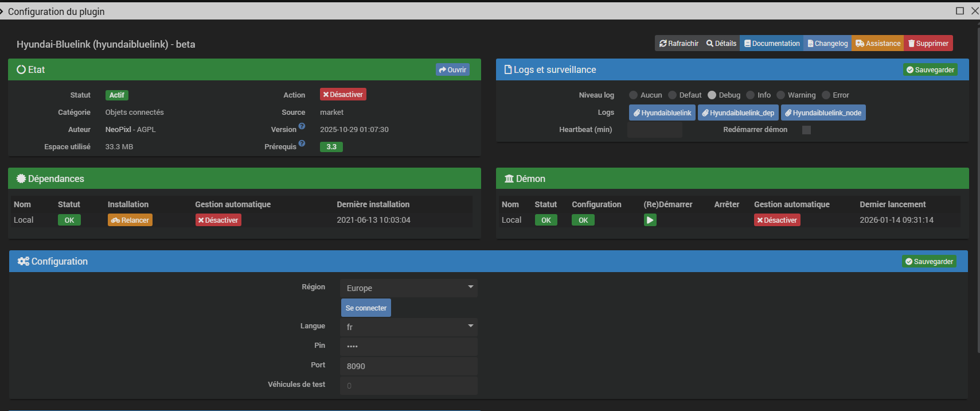The height and width of the screenshot is (411, 980).
Task: Choose the Warning log level option
Action: pyautogui.click(x=780, y=95)
